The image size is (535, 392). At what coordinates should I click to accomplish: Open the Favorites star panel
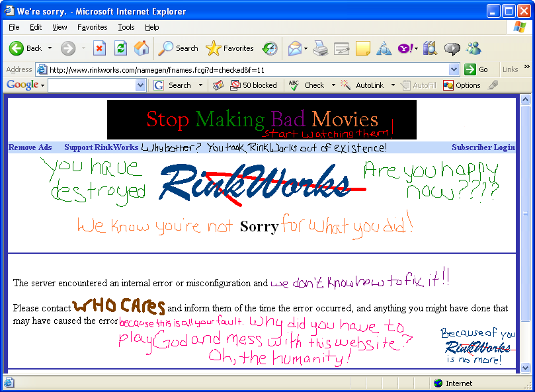pyautogui.click(x=229, y=48)
